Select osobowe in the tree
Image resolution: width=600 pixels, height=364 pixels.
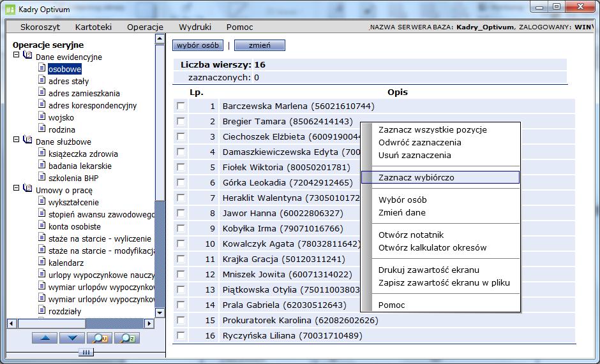(64, 69)
